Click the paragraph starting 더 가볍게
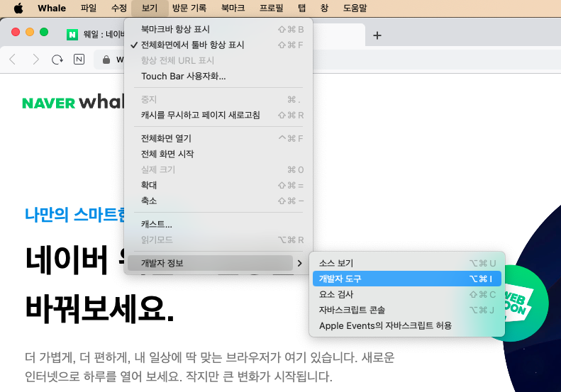This screenshot has height=392, width=561. point(209,366)
